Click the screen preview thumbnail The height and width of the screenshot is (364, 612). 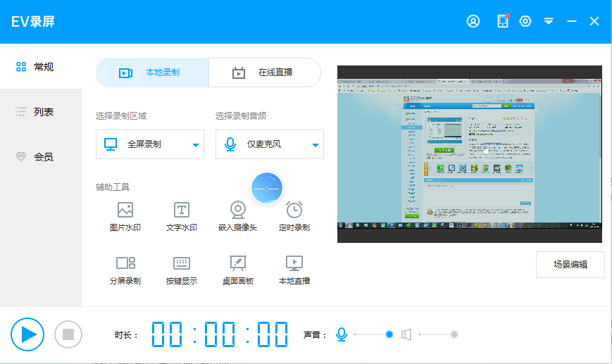469,154
